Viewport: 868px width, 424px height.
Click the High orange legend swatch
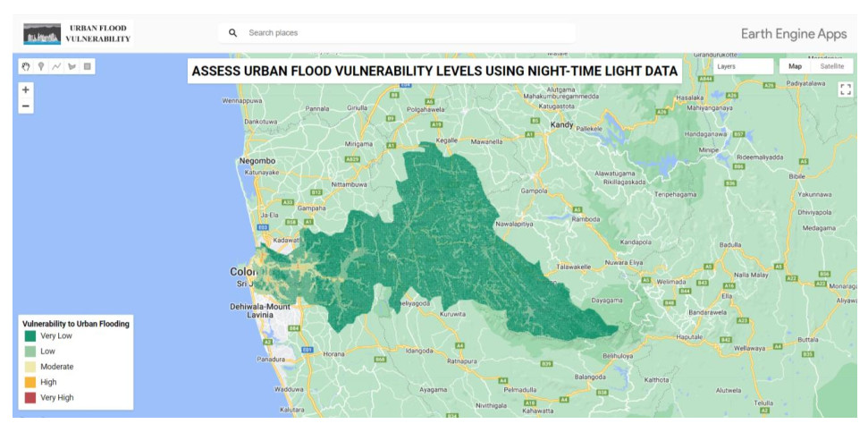tap(30, 382)
